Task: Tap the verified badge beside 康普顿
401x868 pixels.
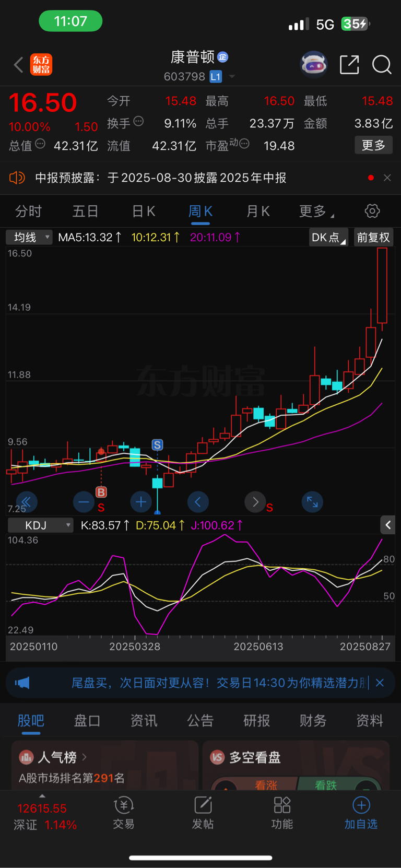Action: coord(223,57)
